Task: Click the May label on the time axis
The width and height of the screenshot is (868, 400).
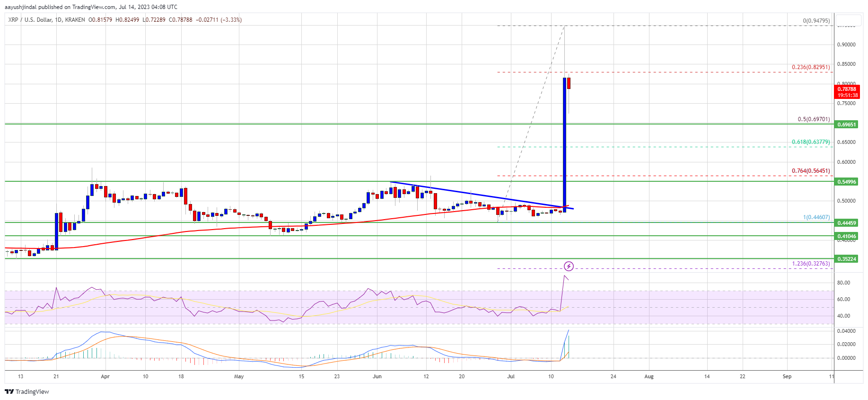Action: tap(239, 377)
